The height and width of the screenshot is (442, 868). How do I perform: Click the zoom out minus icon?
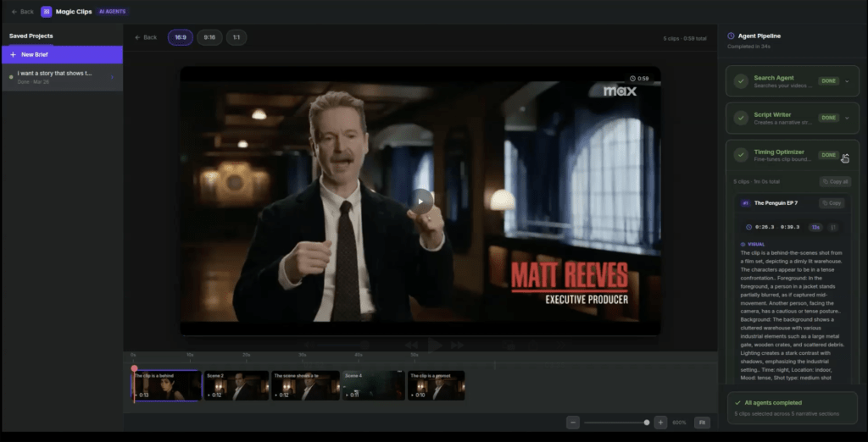pos(573,423)
